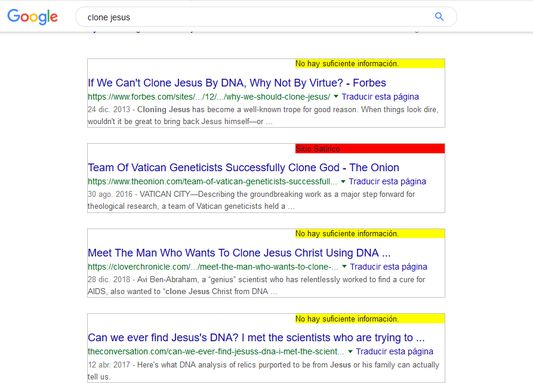Image resolution: width=533 pixels, height=383 pixels.
Task: Expand dropdown arrow beside theonion.com URL
Action: click(343, 181)
